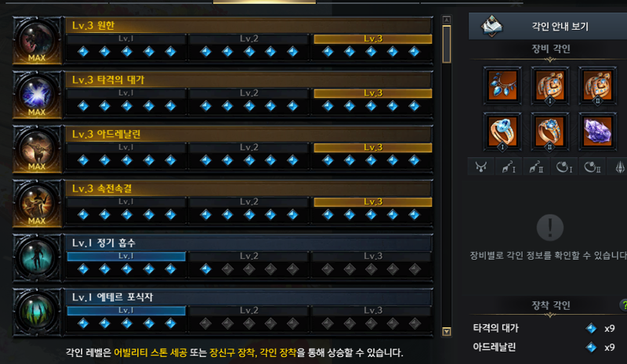Click the 속전속결 engraving icon
The width and height of the screenshot is (627, 364).
[x=37, y=204]
